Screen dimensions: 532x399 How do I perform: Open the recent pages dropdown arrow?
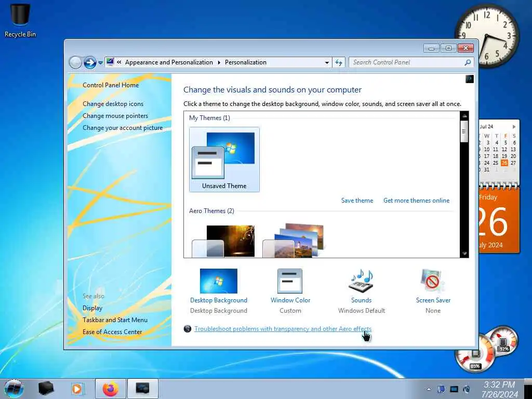[100, 63]
